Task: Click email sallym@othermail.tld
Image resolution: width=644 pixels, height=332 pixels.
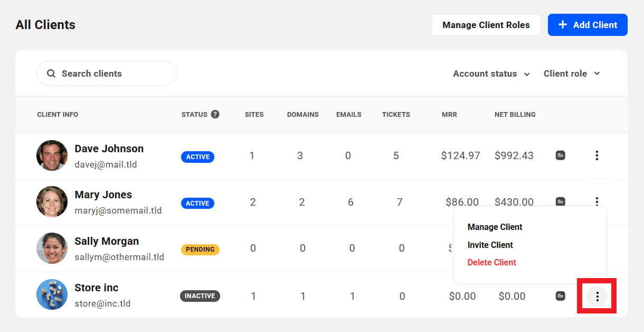Action: tap(119, 257)
